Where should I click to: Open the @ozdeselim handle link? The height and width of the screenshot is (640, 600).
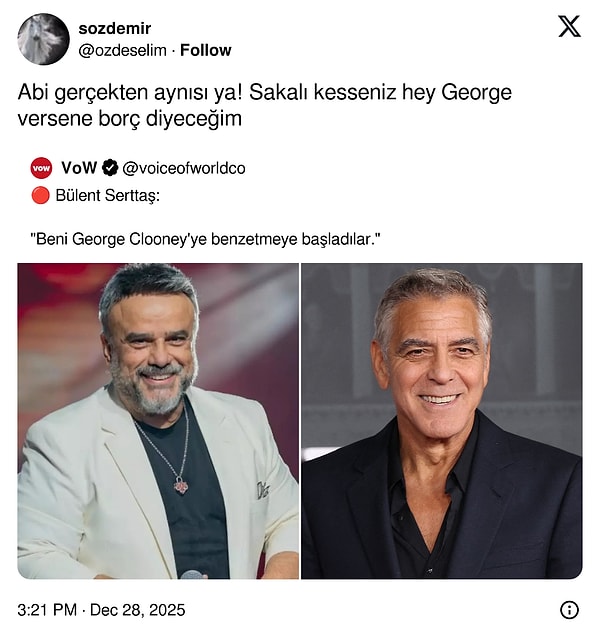click(122, 50)
